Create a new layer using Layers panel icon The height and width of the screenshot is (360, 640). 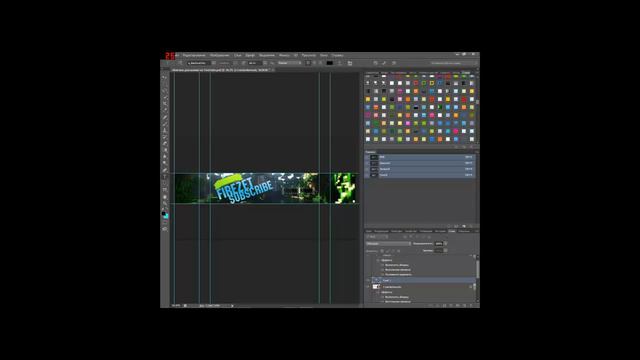[x=464, y=305]
